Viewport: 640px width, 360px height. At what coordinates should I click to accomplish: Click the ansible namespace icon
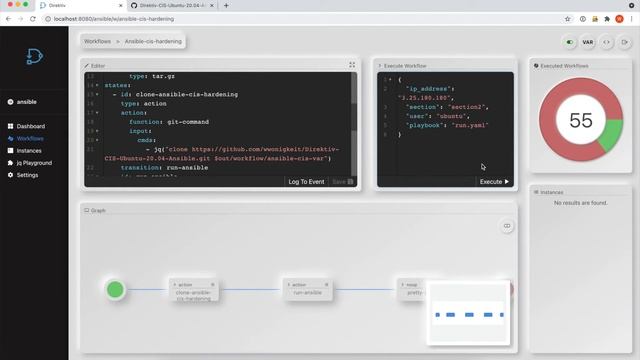[11, 102]
